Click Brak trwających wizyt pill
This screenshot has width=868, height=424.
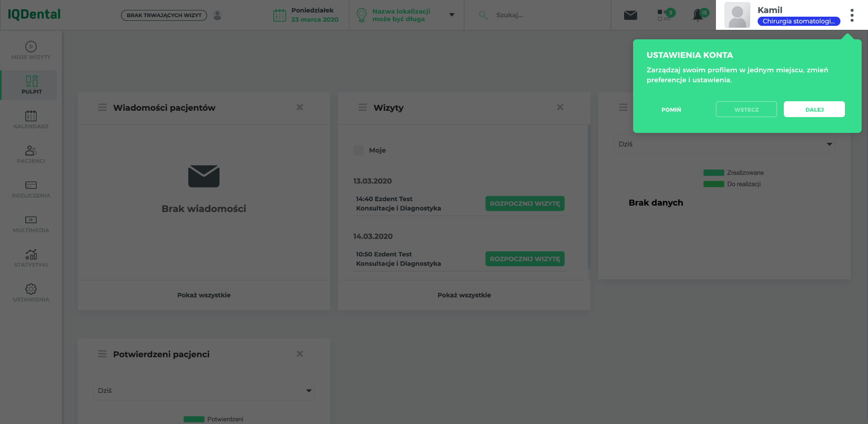coord(164,15)
